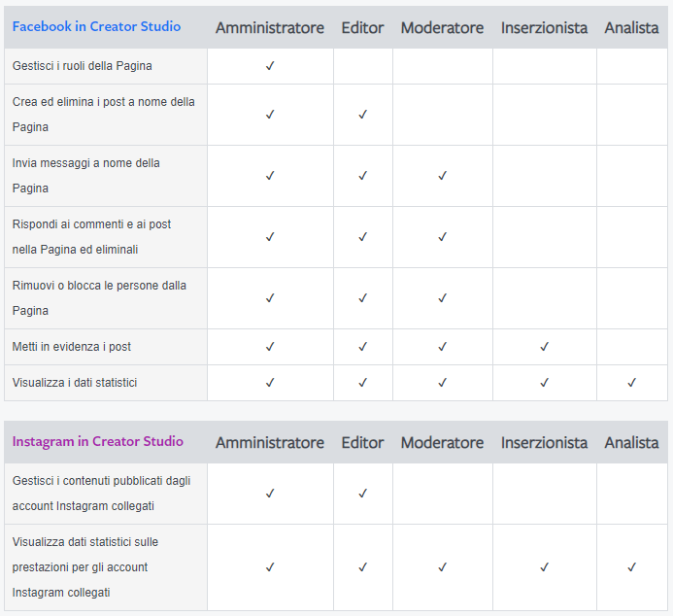The width and height of the screenshot is (673, 616).
Task: Select the Amministratore column header in Facebook table
Action: [x=270, y=28]
